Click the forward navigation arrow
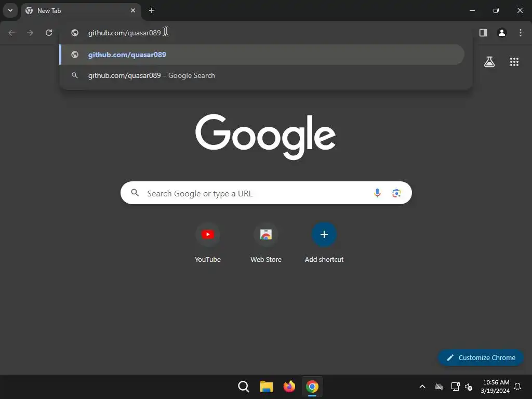Viewport: 532px width, 399px height. click(30, 33)
